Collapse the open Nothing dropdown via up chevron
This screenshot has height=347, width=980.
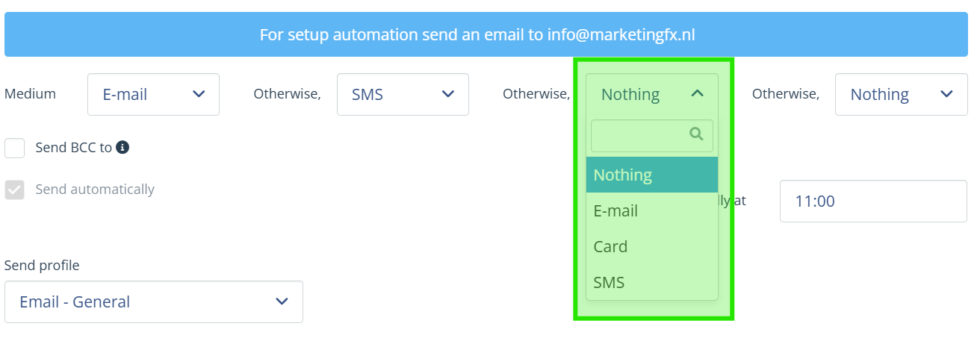coord(698,94)
